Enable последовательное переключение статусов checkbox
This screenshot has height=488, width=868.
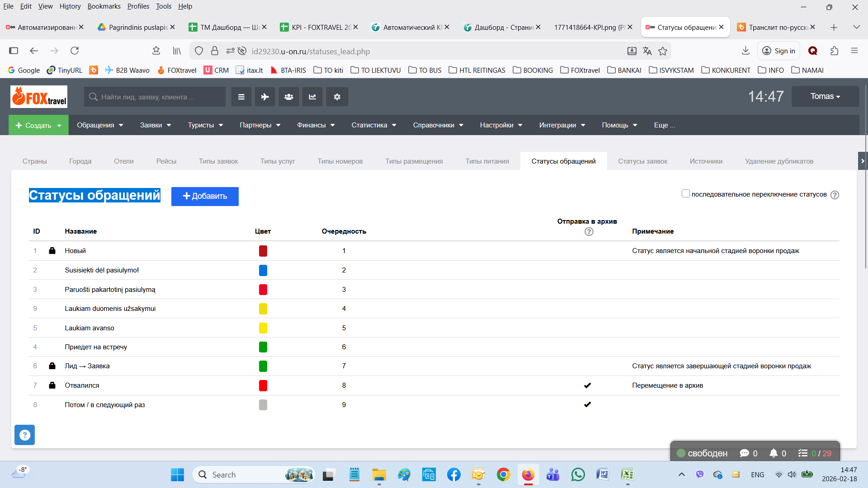click(685, 194)
